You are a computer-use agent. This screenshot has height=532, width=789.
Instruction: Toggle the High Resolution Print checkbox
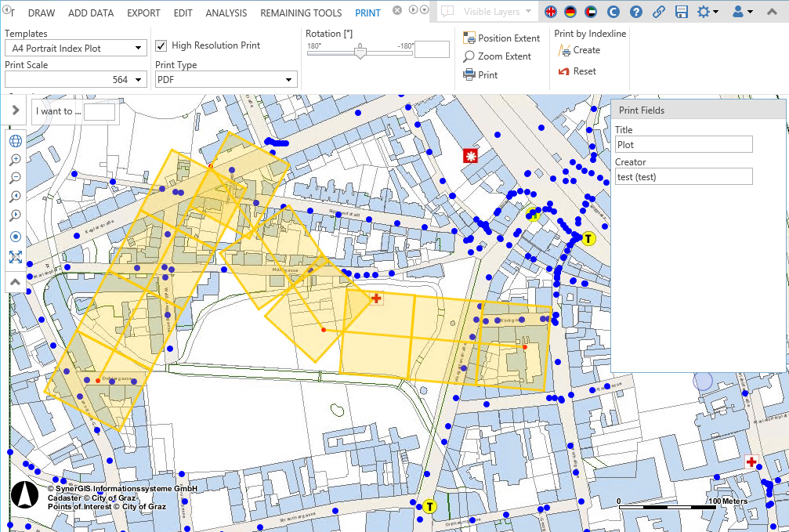[x=161, y=45]
